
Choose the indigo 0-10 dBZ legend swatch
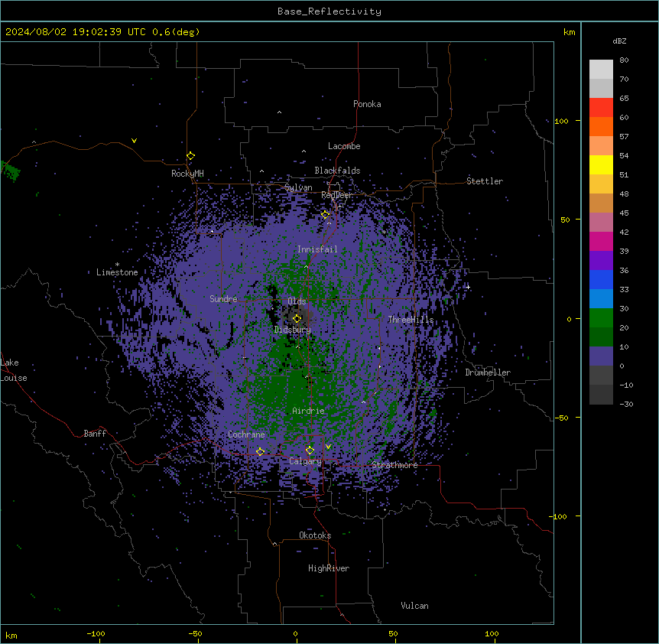click(601, 356)
